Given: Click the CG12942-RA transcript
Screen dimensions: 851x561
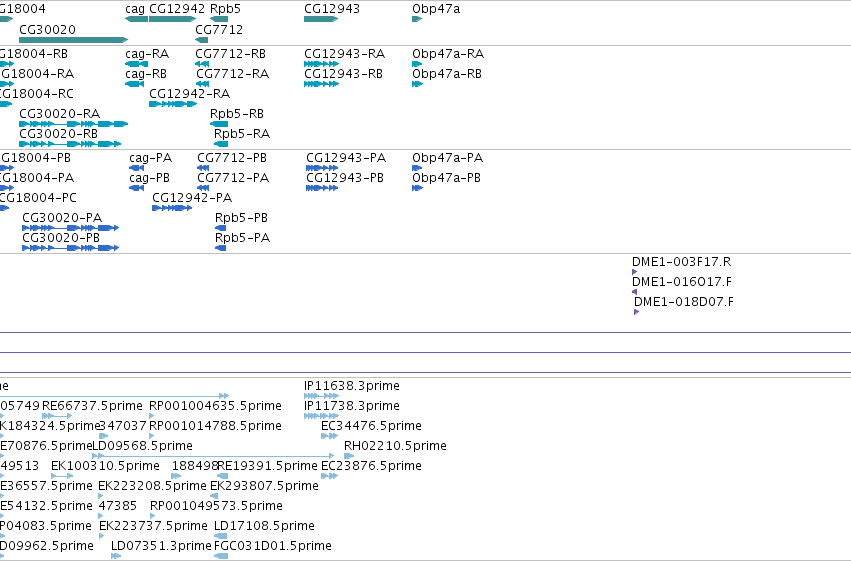Looking at the screenshot, I should 173,104.
